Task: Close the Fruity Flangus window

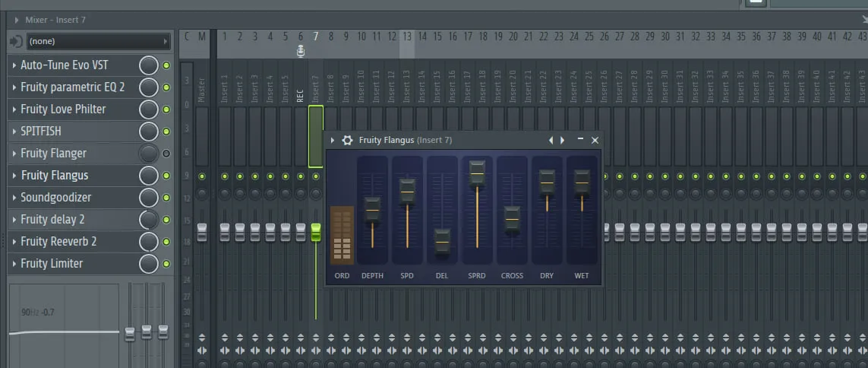Action: (x=595, y=140)
